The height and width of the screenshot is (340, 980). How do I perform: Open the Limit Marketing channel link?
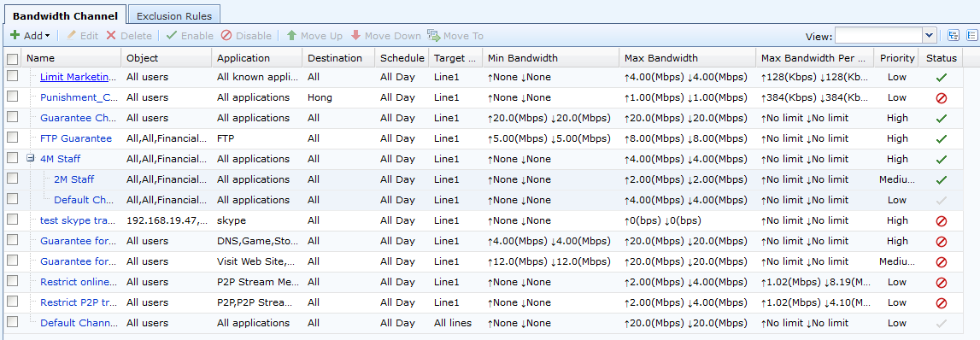pyautogui.click(x=78, y=77)
